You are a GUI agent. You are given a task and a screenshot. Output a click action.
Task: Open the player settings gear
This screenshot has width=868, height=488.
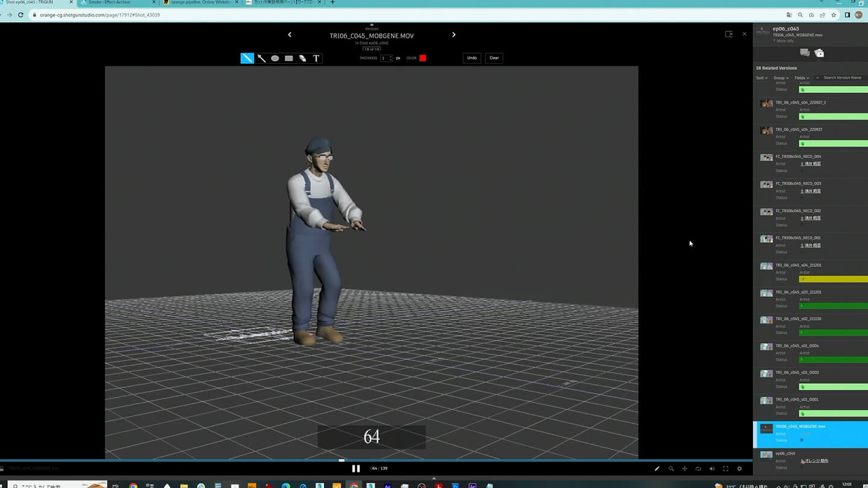point(740,469)
